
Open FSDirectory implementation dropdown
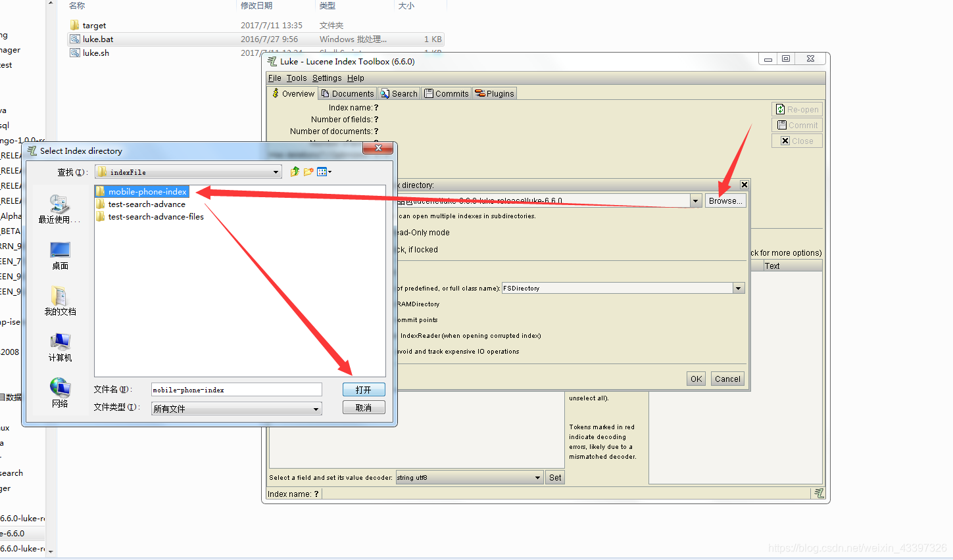click(x=739, y=288)
